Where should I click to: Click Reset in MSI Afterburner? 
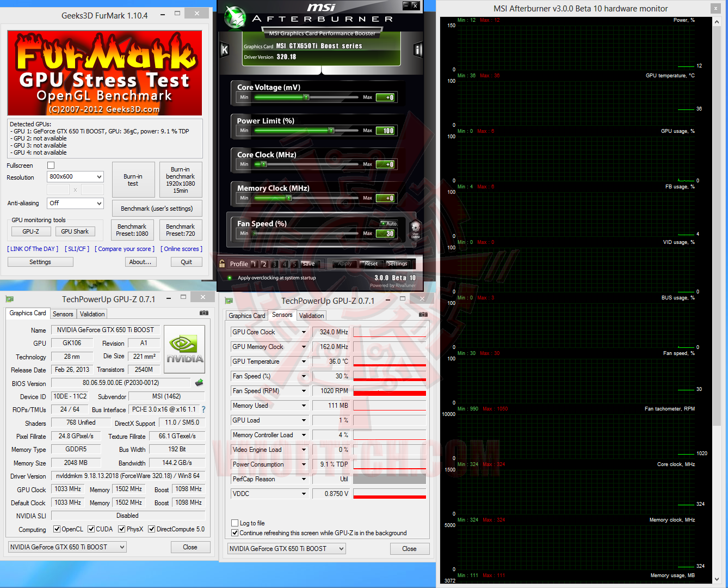(371, 264)
